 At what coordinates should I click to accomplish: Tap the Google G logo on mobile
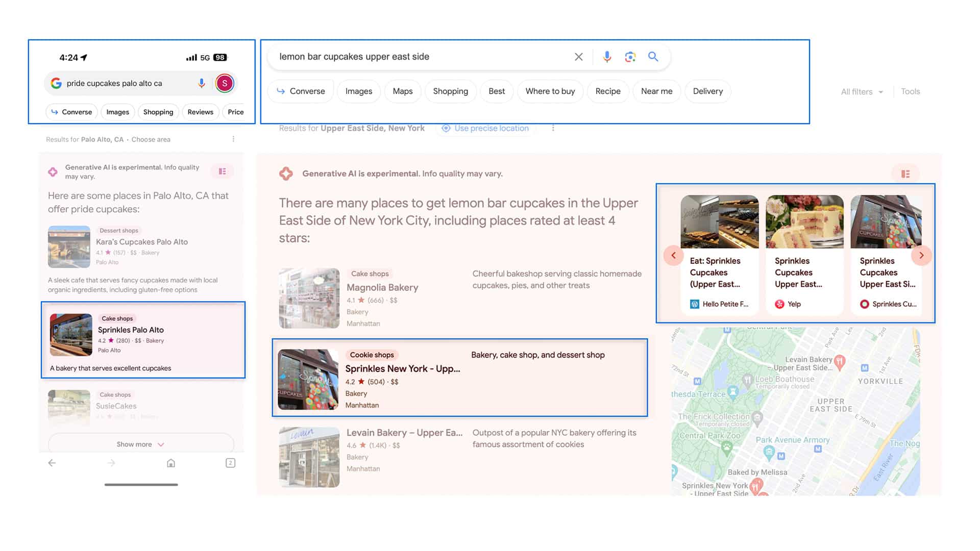pos(56,83)
